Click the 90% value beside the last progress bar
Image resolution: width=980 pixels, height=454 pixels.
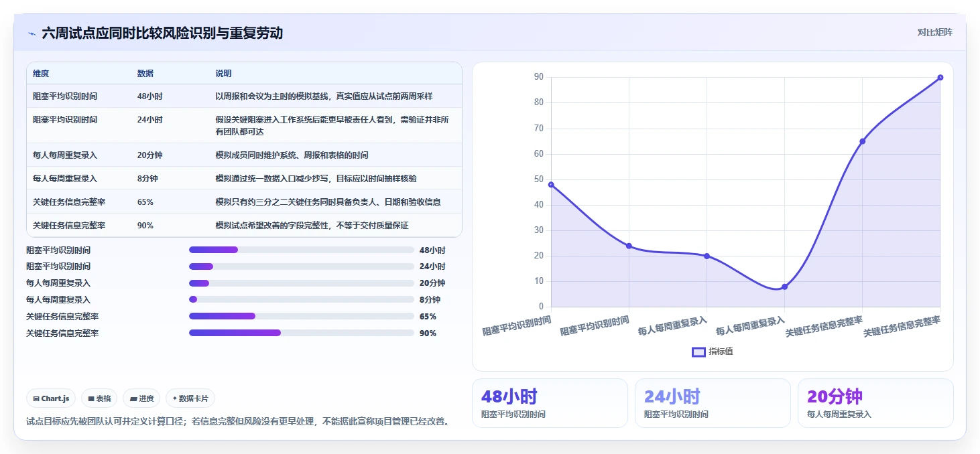tap(428, 333)
